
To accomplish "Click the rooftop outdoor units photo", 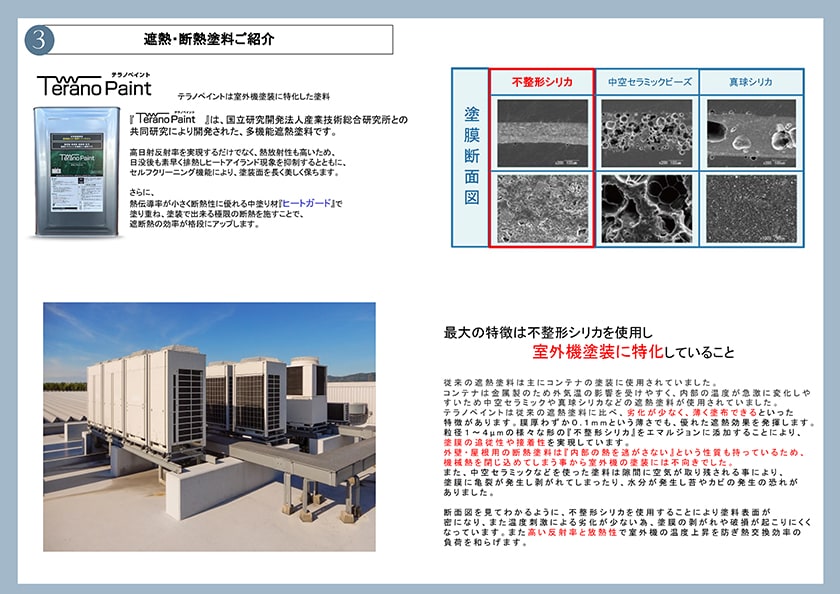I will pyautogui.click(x=209, y=427).
